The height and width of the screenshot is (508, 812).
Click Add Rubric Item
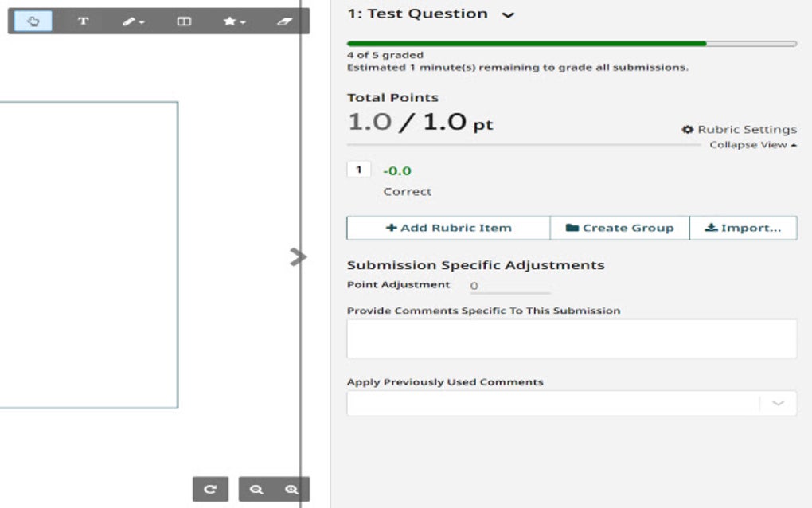click(x=447, y=227)
